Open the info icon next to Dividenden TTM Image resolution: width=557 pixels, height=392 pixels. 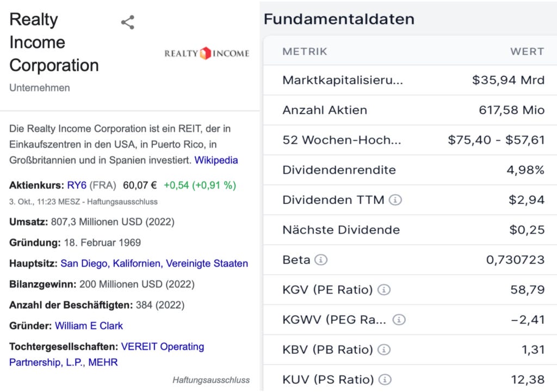[x=395, y=200]
